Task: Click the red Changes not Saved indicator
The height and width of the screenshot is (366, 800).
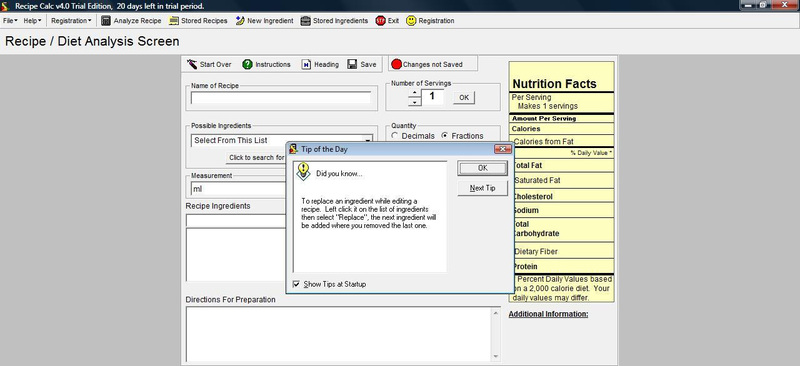Action: (396, 64)
